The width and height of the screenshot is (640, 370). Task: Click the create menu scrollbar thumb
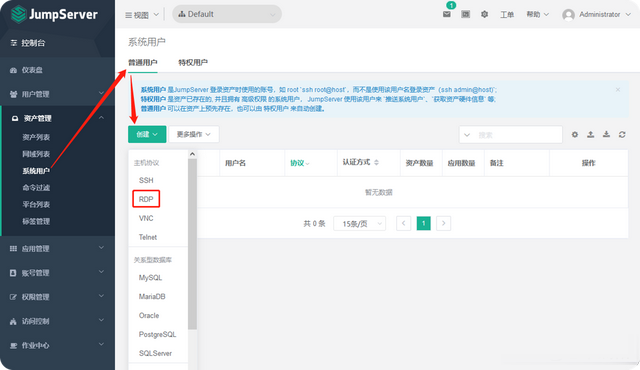192,244
